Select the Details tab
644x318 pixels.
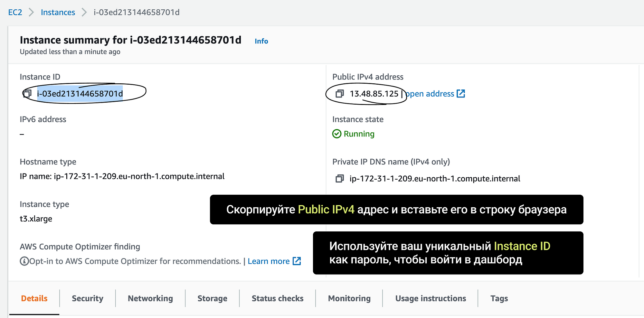point(34,298)
